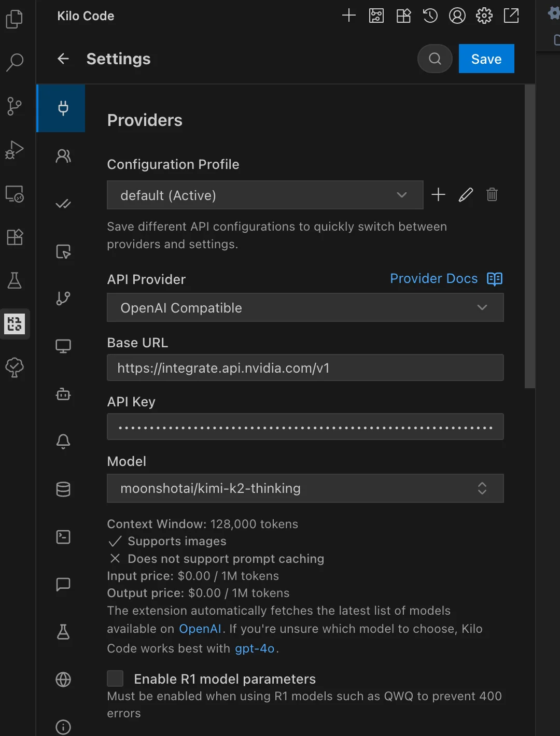
Task: Open the experimental features flask icon
Action: pyautogui.click(x=63, y=632)
